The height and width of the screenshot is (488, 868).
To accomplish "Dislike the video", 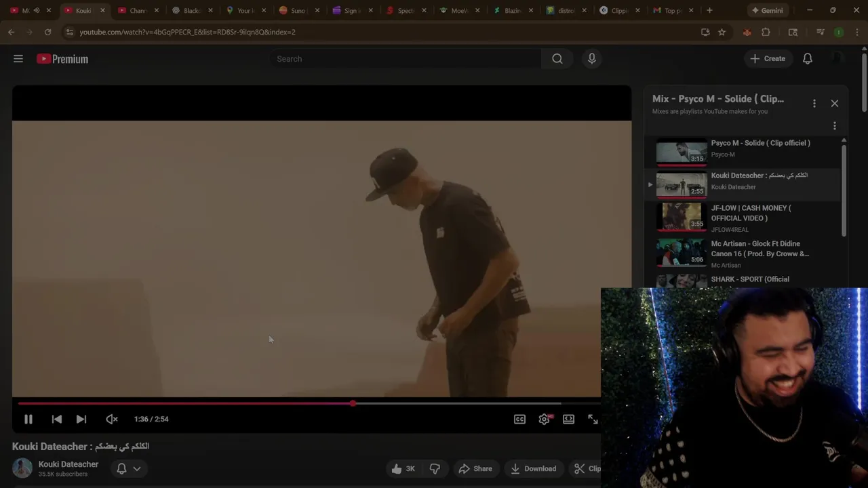I will point(435,469).
